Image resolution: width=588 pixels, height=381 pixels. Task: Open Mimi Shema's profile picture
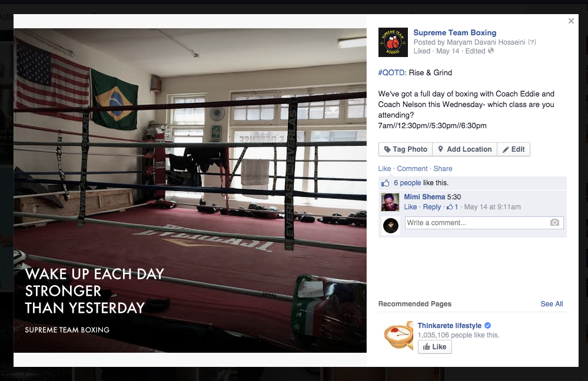(390, 202)
